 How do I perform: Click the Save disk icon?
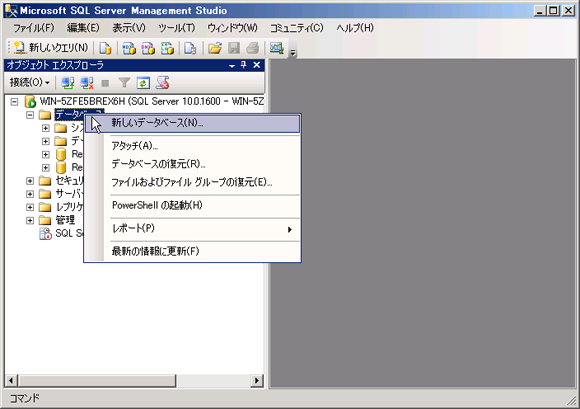(234, 48)
